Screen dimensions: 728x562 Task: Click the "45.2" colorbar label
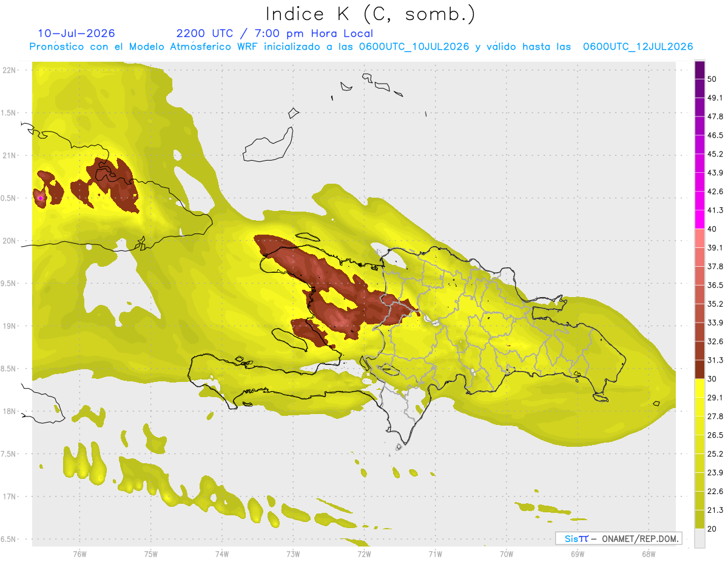715,154
